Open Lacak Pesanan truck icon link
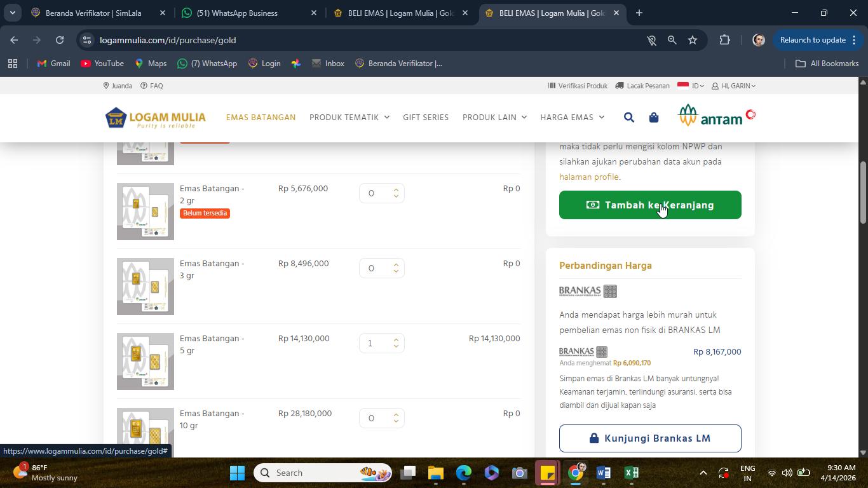 pos(642,86)
